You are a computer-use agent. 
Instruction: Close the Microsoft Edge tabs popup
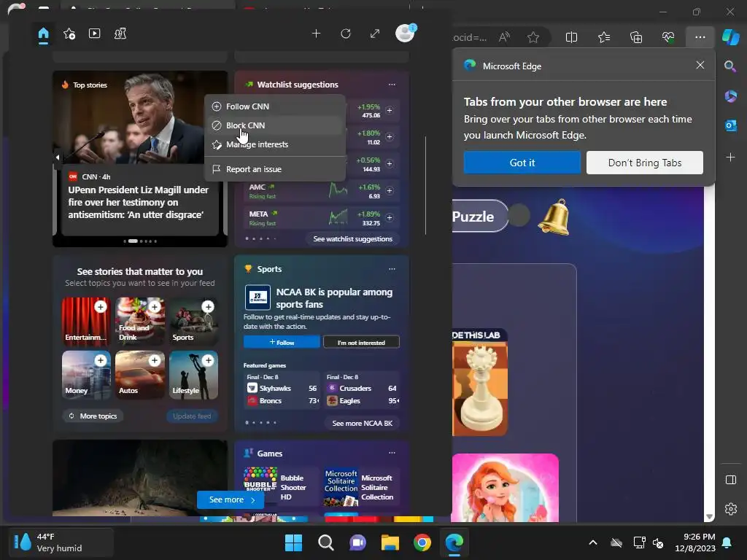coord(700,65)
